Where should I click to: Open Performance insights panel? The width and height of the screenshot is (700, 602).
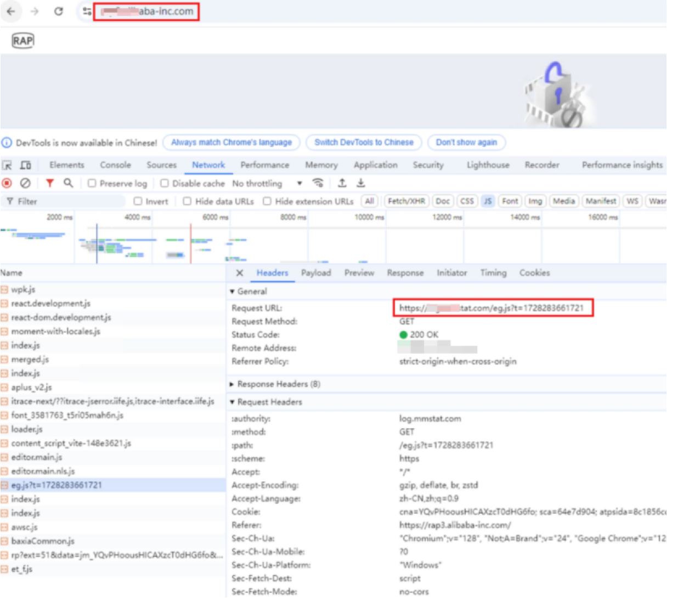pyautogui.click(x=622, y=165)
